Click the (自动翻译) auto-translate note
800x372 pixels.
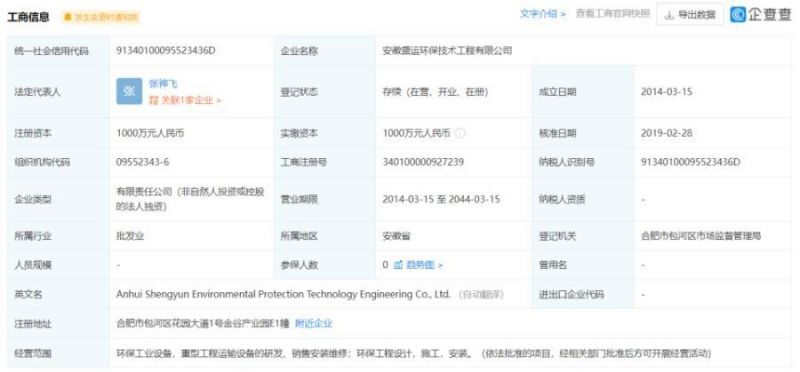(481, 294)
